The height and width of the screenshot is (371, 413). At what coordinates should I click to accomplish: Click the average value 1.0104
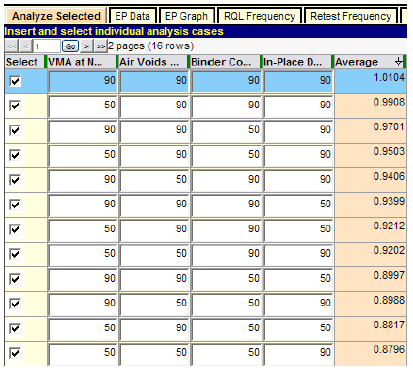(x=389, y=77)
